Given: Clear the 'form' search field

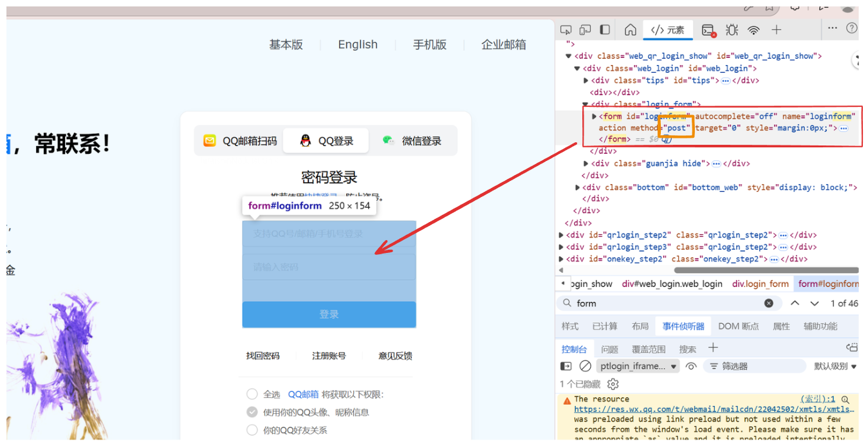Looking at the screenshot, I should (769, 303).
